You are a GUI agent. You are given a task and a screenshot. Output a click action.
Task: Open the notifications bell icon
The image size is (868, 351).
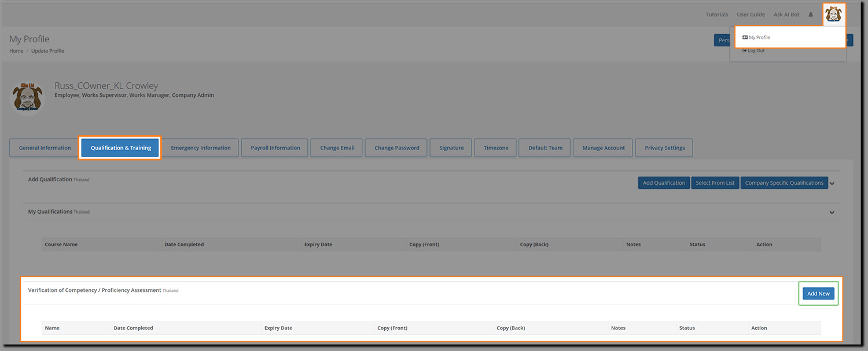tap(811, 14)
